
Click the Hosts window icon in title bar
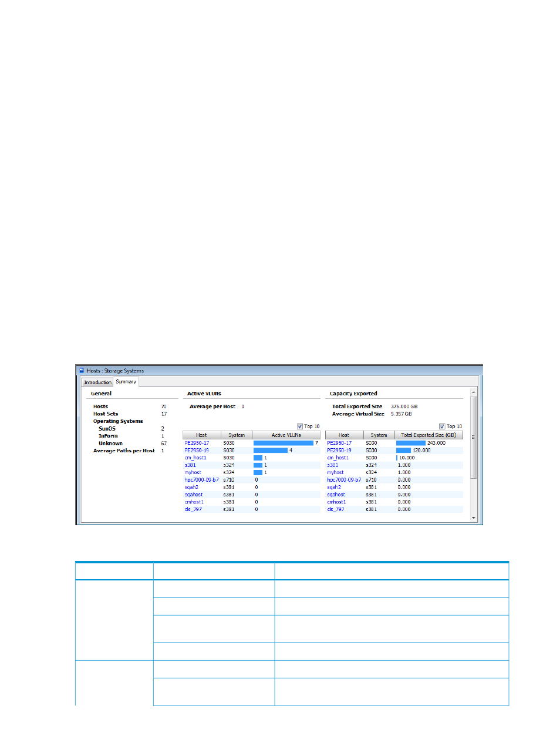pyautogui.click(x=82, y=371)
